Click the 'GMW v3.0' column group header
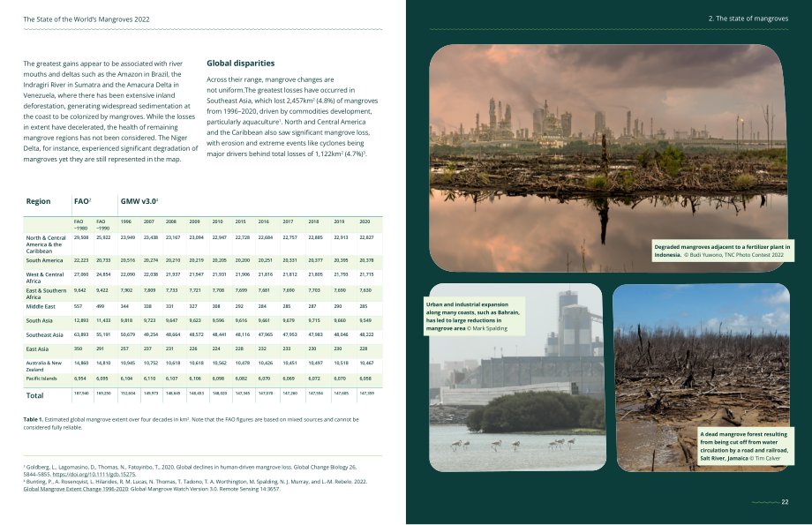The image size is (812, 525). pyautogui.click(x=139, y=201)
